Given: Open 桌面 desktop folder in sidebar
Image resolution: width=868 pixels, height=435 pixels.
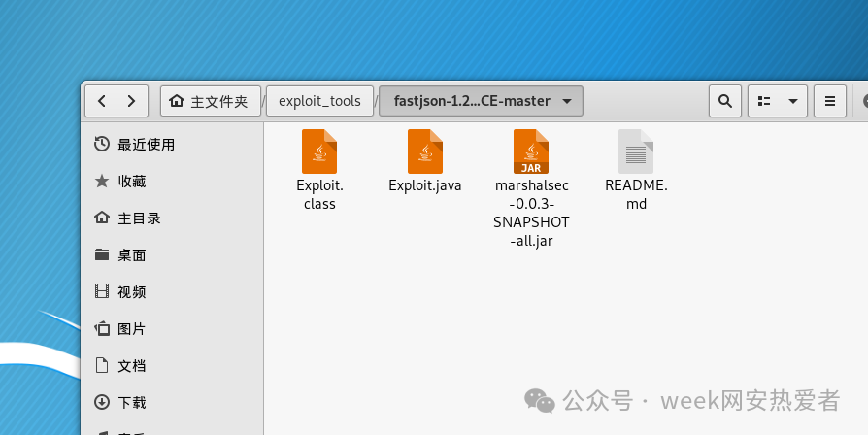Looking at the screenshot, I should tap(172, 255).
